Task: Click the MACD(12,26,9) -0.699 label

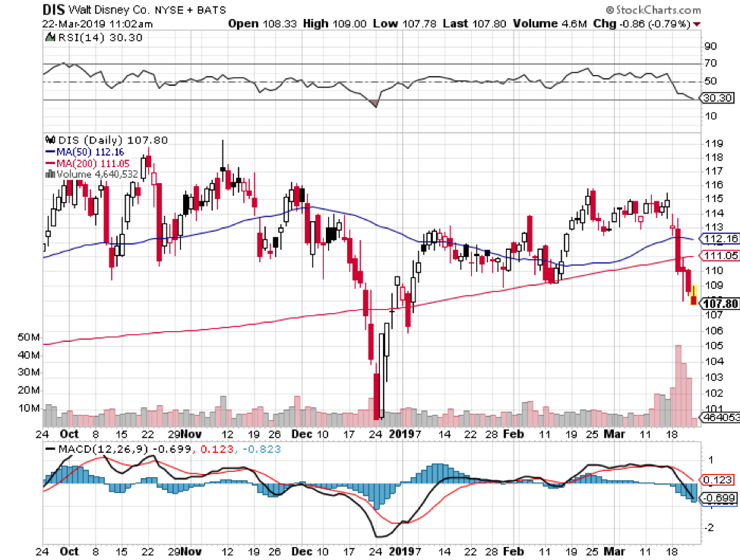Action: coord(125,449)
